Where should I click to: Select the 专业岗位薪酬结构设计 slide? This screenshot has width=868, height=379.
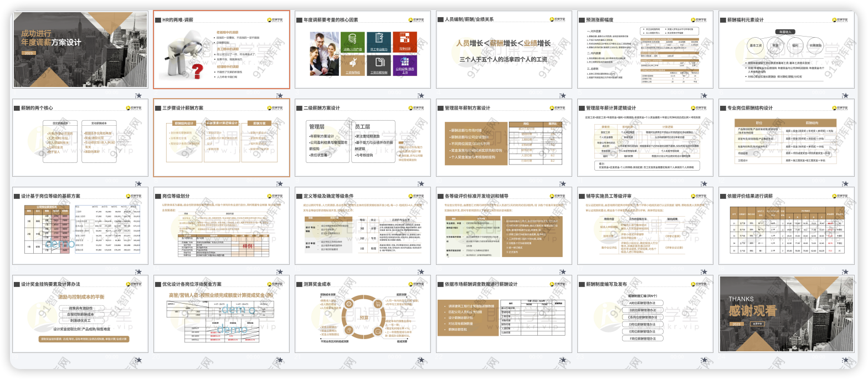(x=787, y=137)
